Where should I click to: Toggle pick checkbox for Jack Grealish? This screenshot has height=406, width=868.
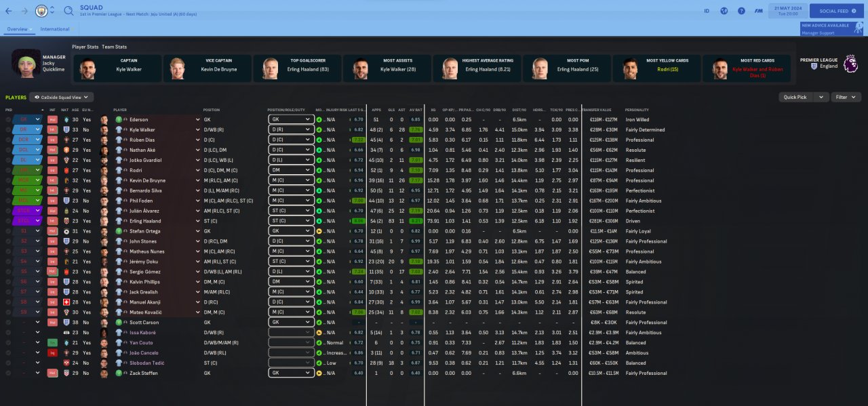[8, 292]
